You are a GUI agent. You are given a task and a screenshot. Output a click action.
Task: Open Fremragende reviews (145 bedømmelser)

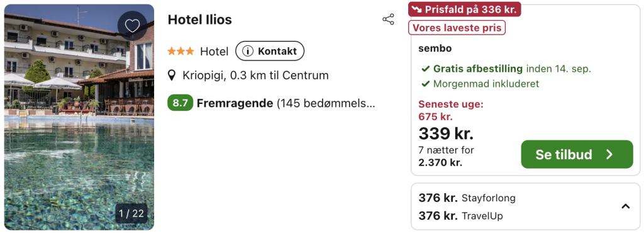click(x=286, y=103)
